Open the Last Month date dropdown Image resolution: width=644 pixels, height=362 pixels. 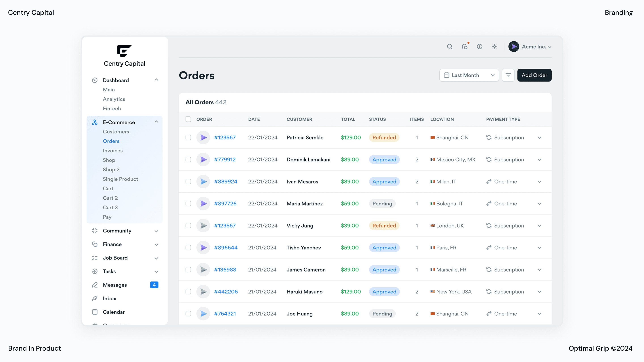tap(469, 75)
